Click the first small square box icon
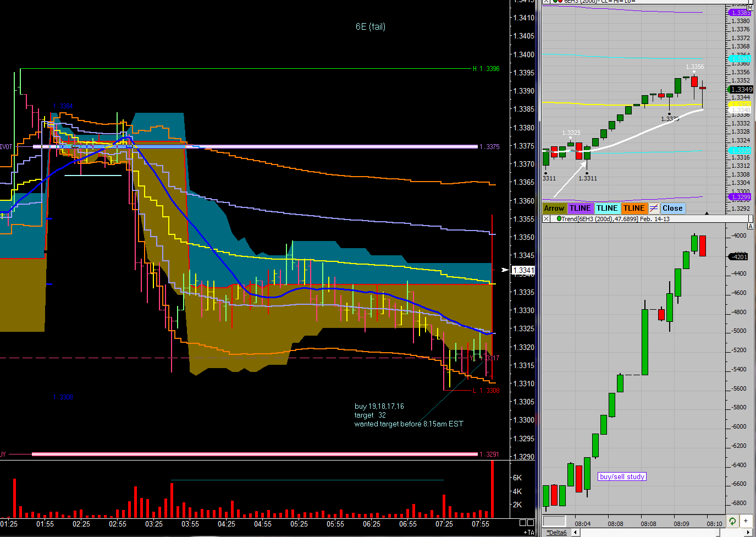Screen dimensions: 756x537 [x=523, y=523]
